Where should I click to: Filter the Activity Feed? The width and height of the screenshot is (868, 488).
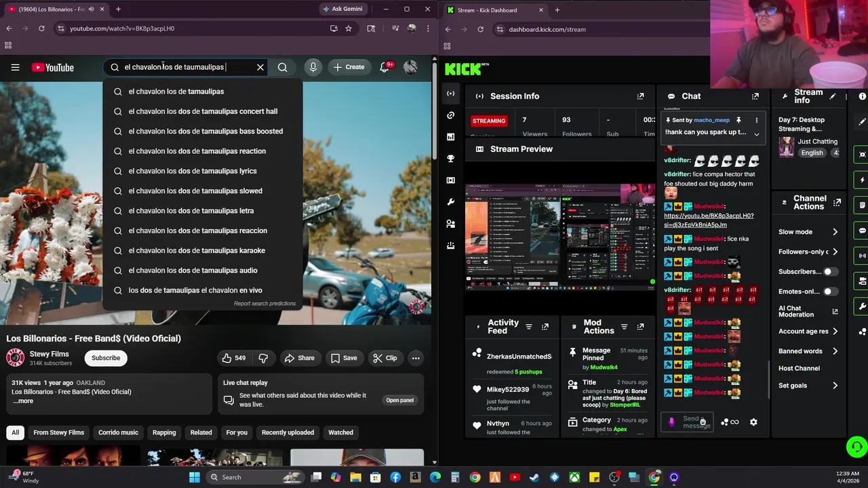[x=529, y=327]
